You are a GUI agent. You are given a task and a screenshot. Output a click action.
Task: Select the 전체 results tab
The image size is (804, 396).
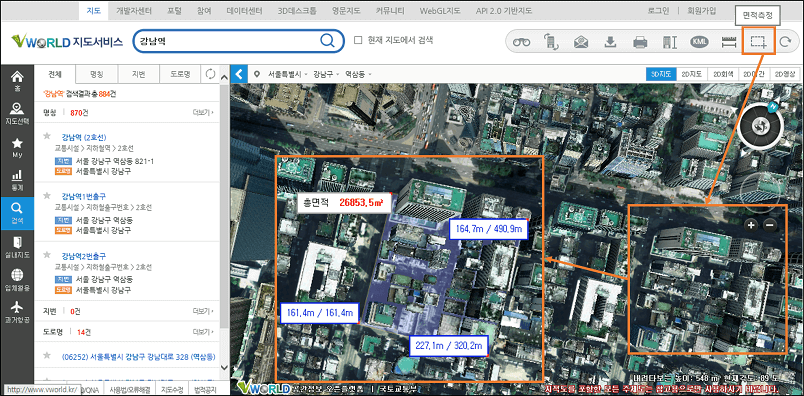coord(55,74)
